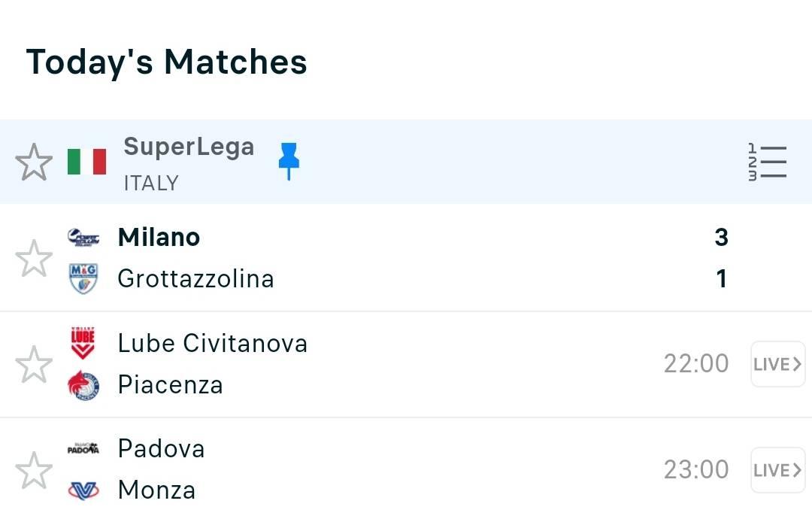Open the SuperLega league title link
812x522 pixels.
tap(189, 147)
